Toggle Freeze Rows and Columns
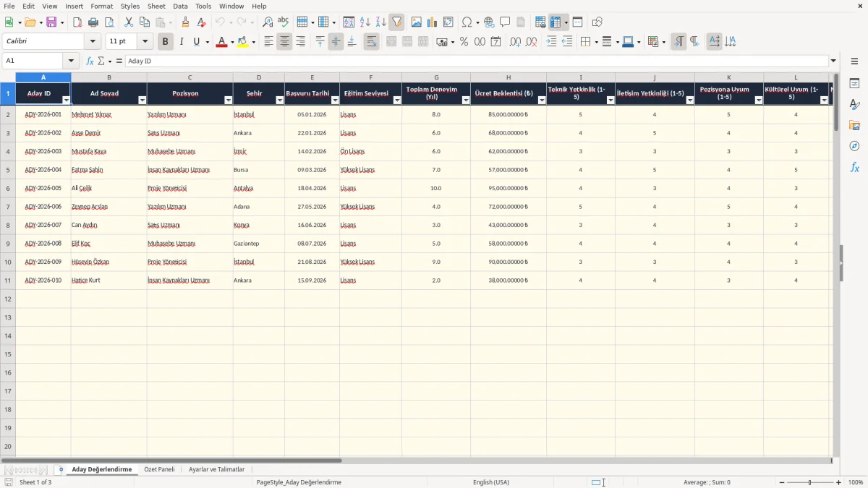Image resolution: width=868 pixels, height=488 pixels. tap(556, 22)
